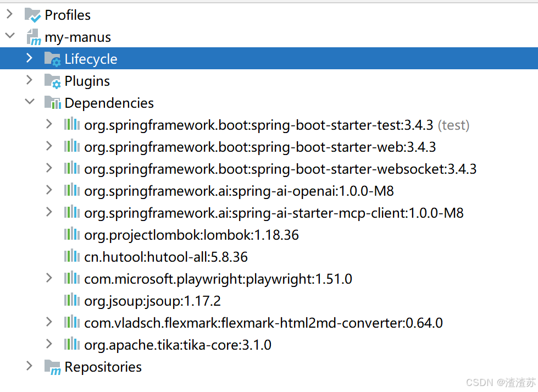This screenshot has width=538, height=392.
Task: Select org.springframework.boot:spring-boot-starter-web:3.4.3 text
Action: pos(260,147)
